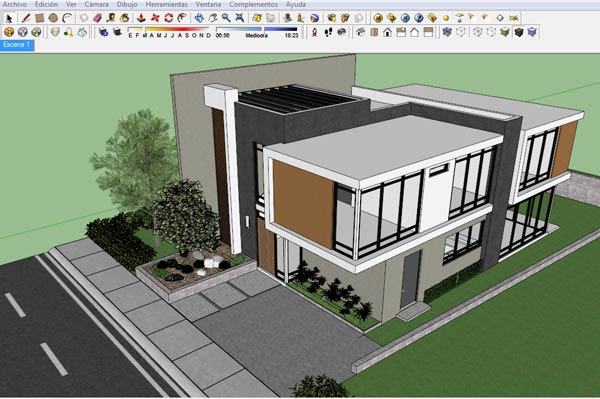Select the arrow Select tool
This screenshot has height=399, width=600.
pos(10,18)
